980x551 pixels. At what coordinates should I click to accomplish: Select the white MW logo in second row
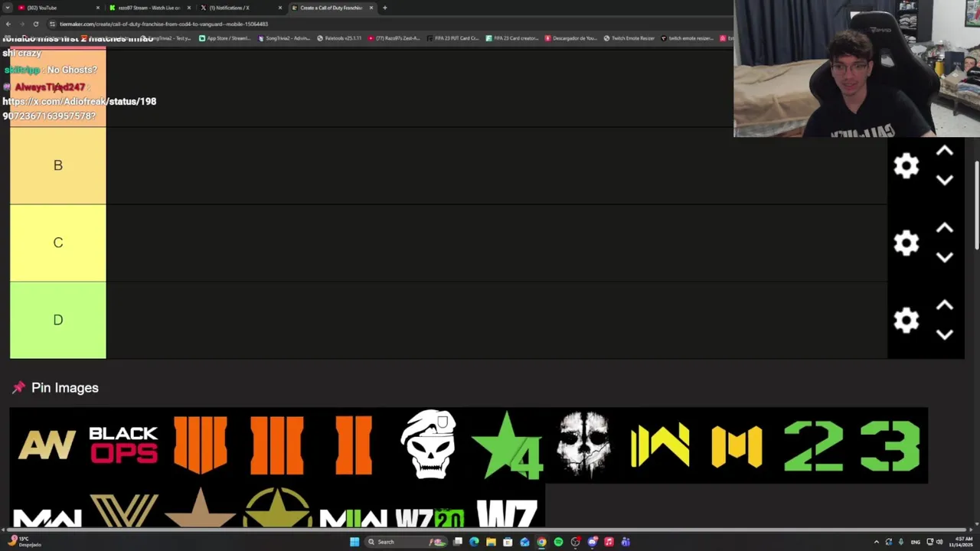point(47,507)
